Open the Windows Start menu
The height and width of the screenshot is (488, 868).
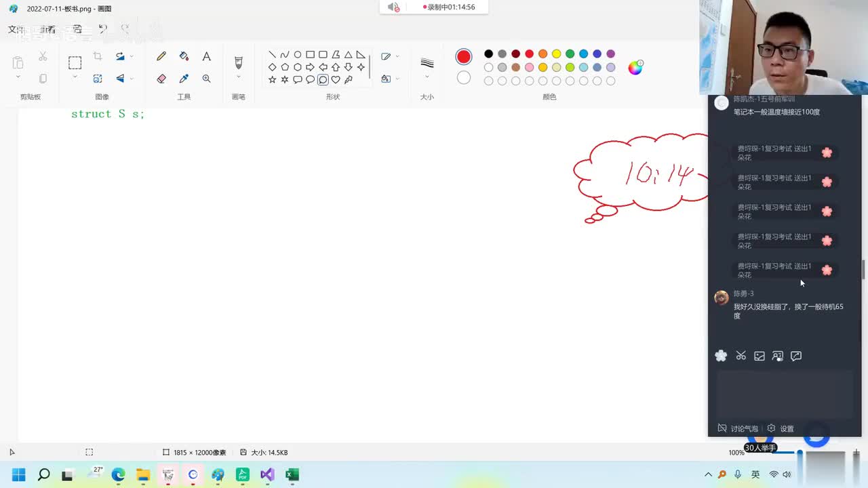[x=19, y=474]
